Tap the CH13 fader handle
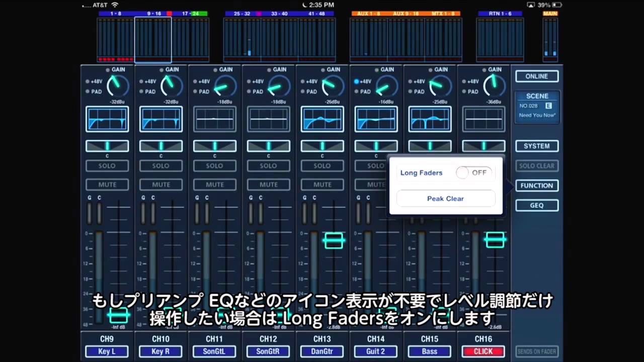The width and height of the screenshot is (644, 362). pos(334,240)
